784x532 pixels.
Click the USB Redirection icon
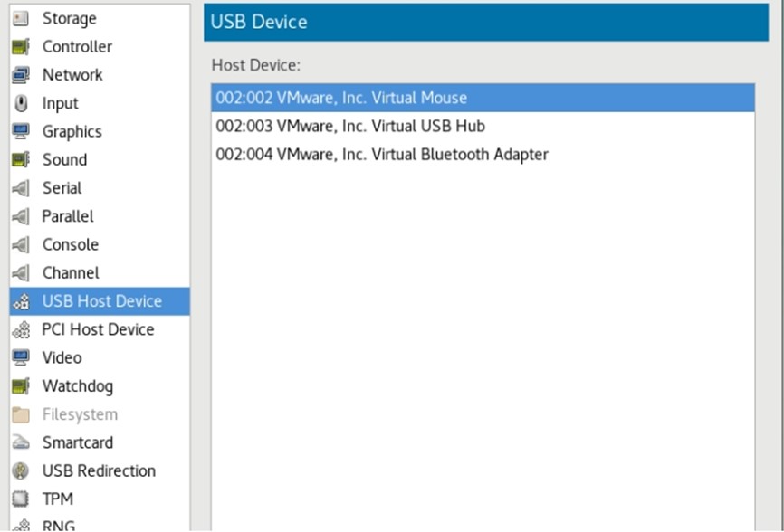(21, 471)
